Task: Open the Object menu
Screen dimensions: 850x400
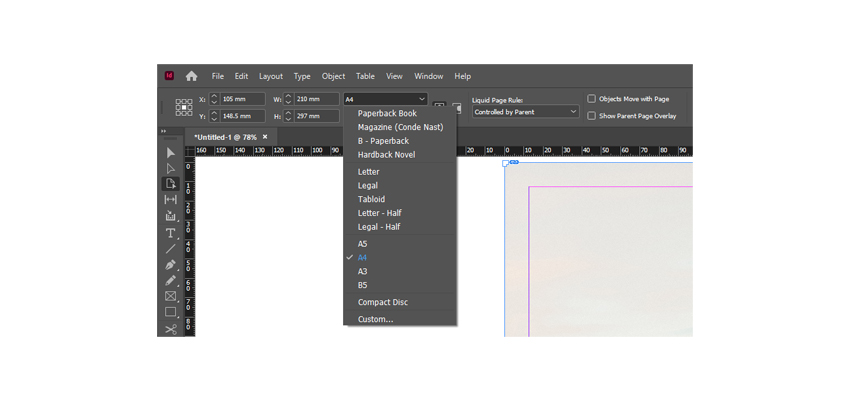Action: [333, 76]
